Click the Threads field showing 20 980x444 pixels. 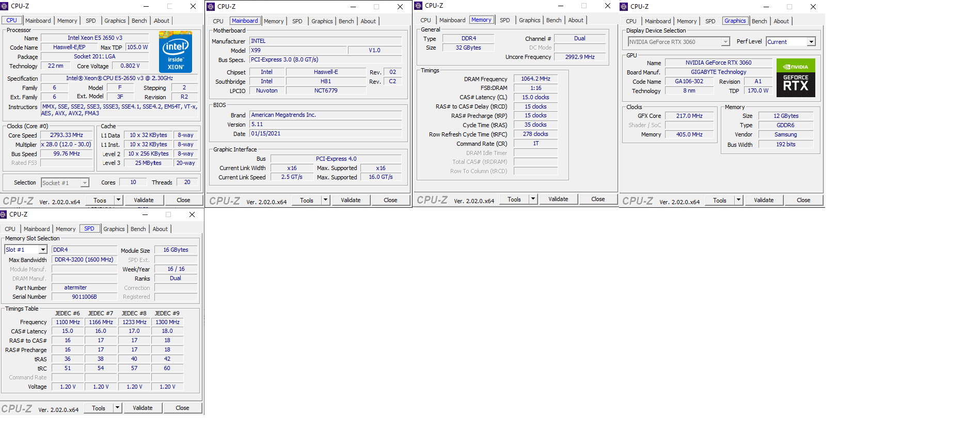click(187, 182)
